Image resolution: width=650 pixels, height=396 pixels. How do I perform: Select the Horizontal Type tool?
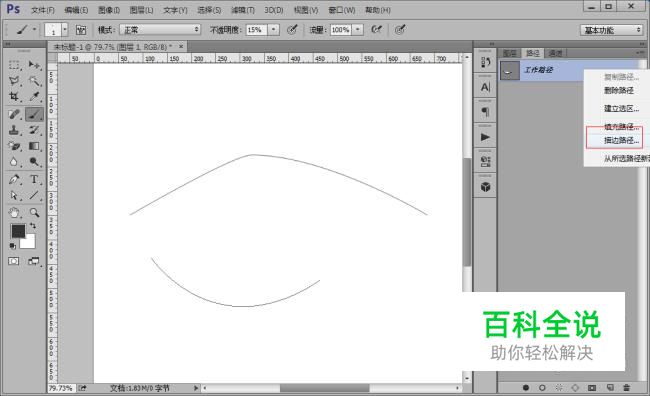34,180
